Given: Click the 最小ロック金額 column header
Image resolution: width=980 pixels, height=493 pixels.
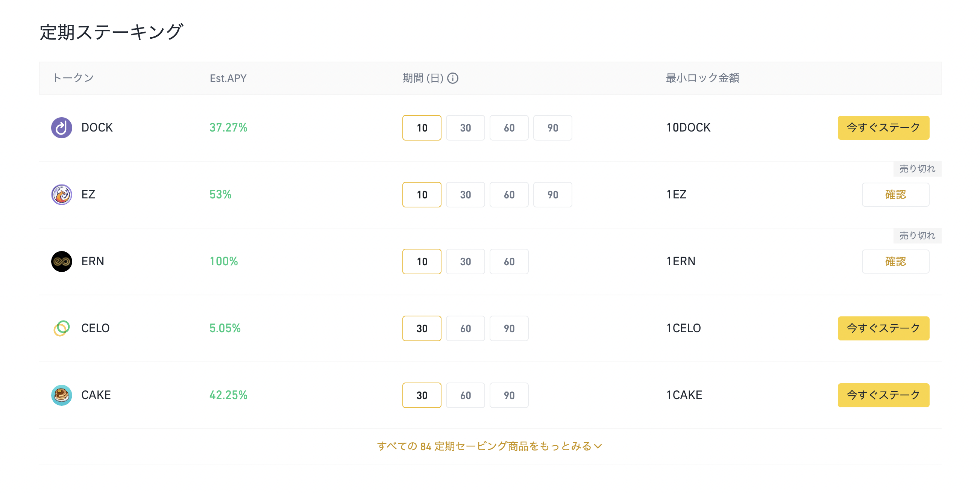Looking at the screenshot, I should [703, 78].
